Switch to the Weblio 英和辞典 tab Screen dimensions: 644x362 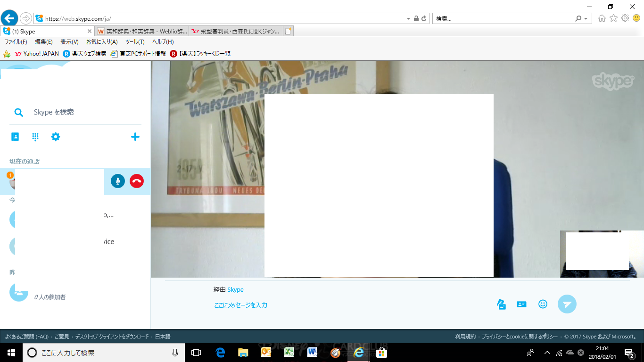point(142,32)
